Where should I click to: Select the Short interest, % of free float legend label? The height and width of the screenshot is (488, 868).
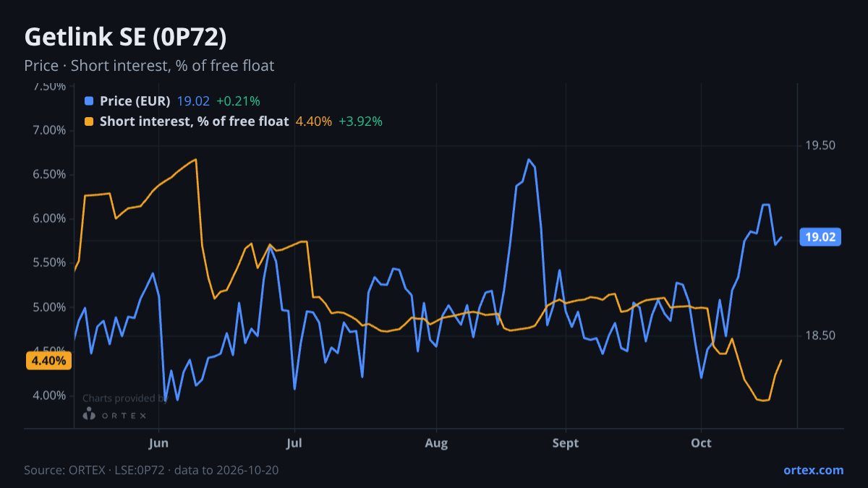(195, 121)
